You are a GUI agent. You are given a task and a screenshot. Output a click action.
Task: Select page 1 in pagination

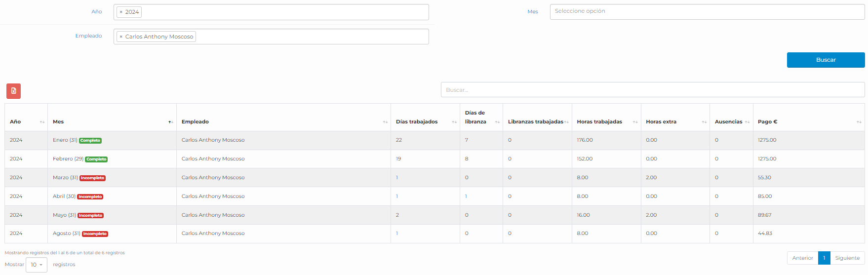coord(824,258)
